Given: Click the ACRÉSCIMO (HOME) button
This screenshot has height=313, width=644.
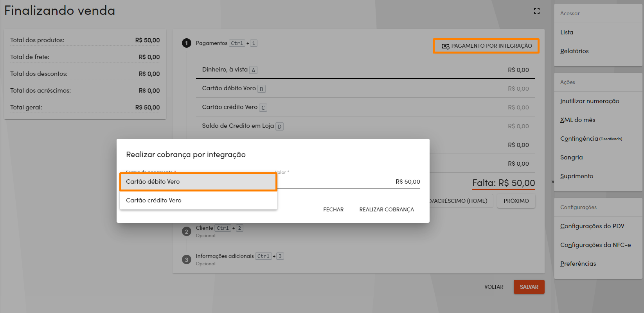Looking at the screenshot, I should tap(461, 201).
